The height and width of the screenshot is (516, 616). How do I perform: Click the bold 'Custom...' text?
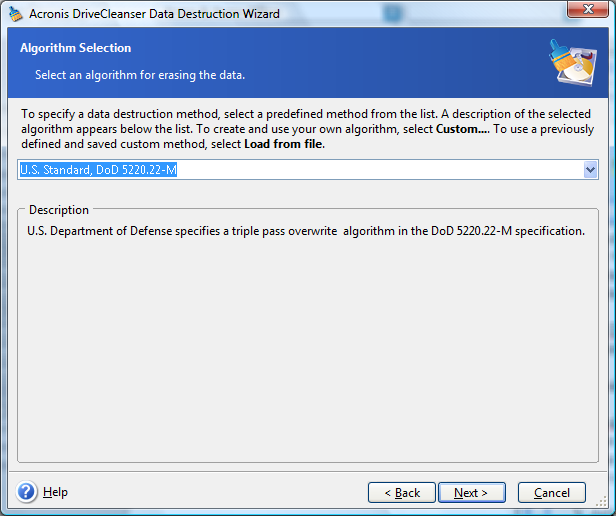pyautogui.click(x=462, y=129)
